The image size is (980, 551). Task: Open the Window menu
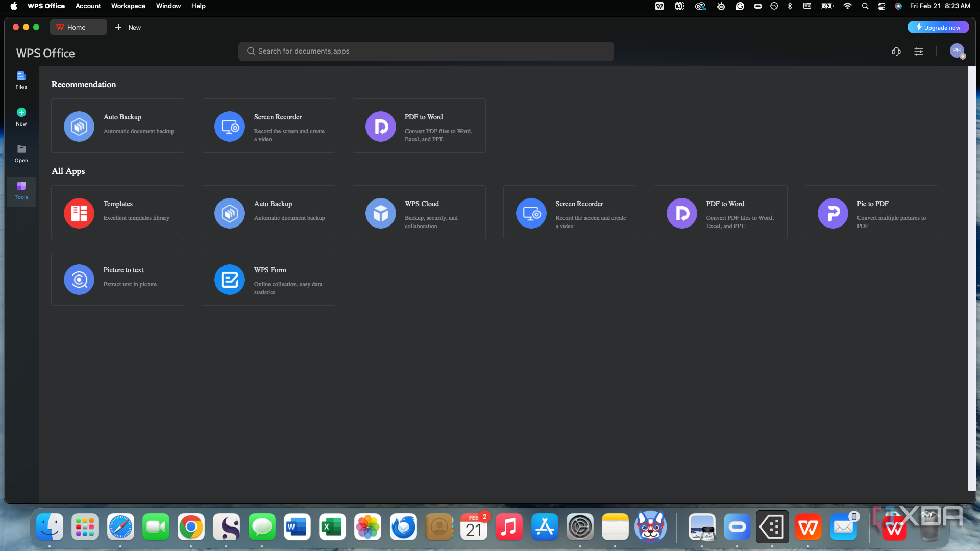(x=168, y=6)
